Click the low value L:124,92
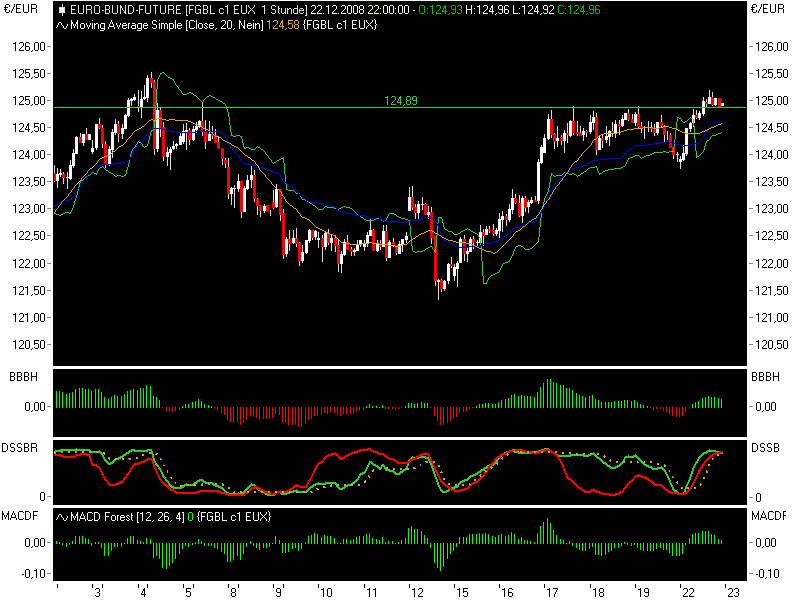The image size is (800, 600). click(x=532, y=10)
